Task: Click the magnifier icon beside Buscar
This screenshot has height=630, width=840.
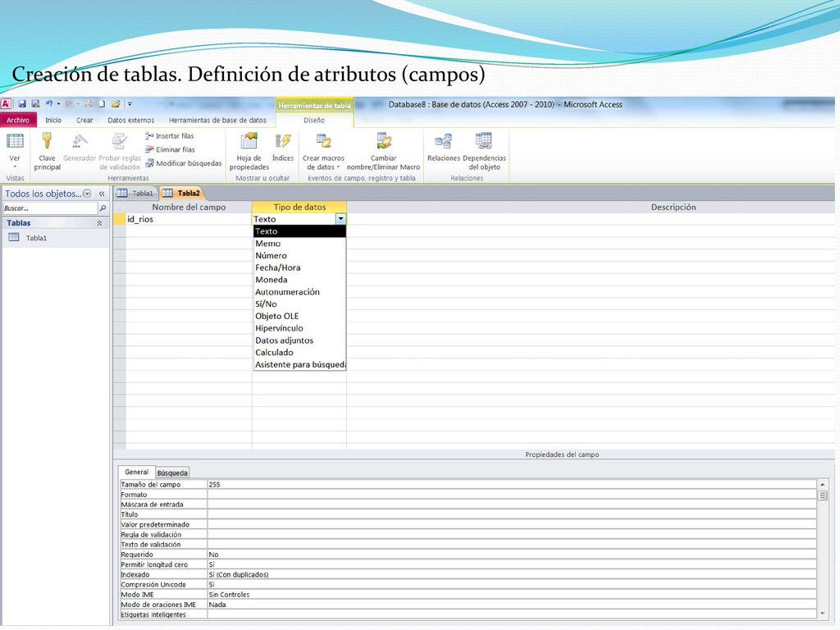Action: click(x=103, y=208)
